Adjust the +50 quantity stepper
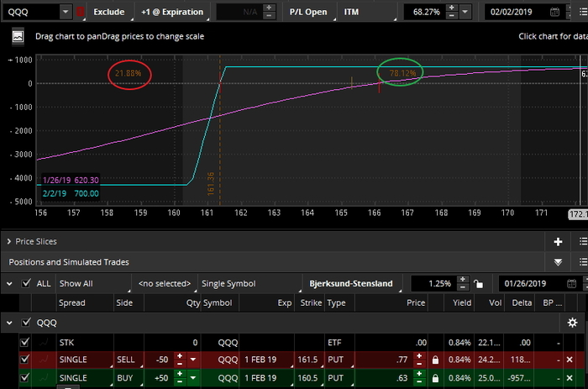Image resolution: width=588 pixels, height=389 pixels. click(x=180, y=378)
